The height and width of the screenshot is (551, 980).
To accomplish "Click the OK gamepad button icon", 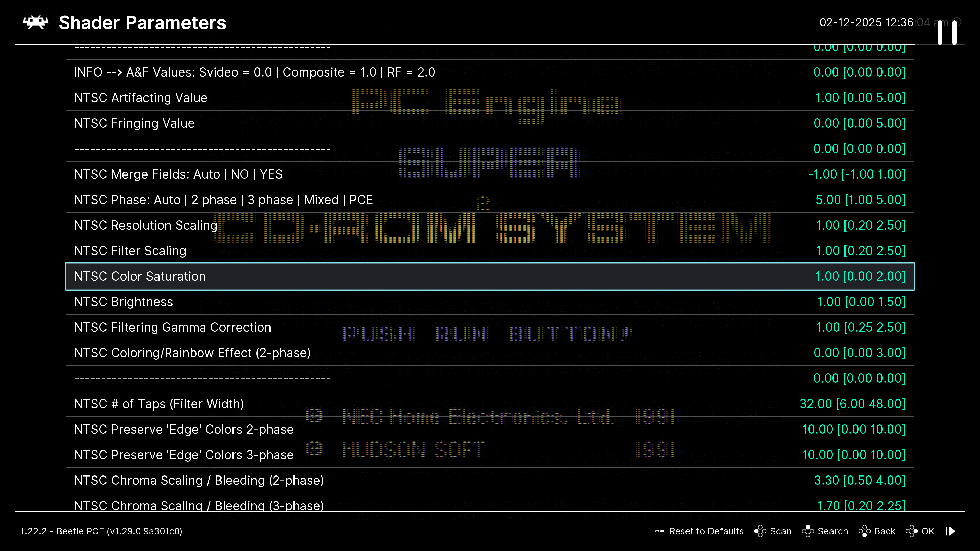I will pos(912,531).
